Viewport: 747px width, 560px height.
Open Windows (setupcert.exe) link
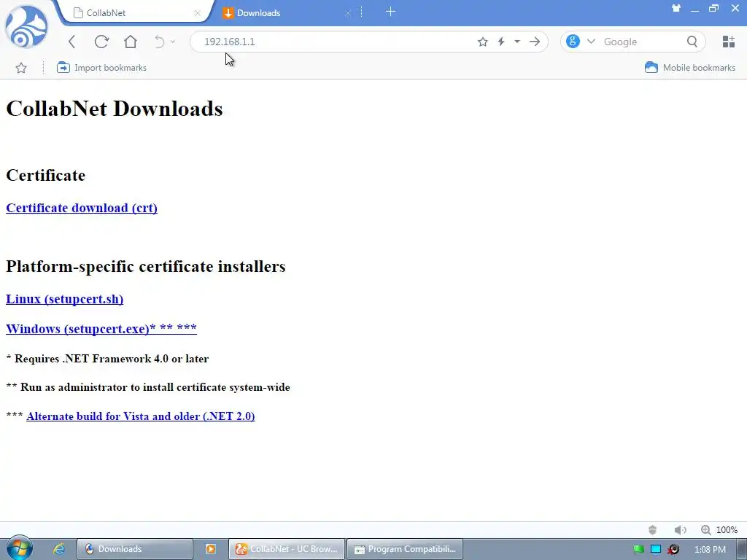(x=101, y=329)
